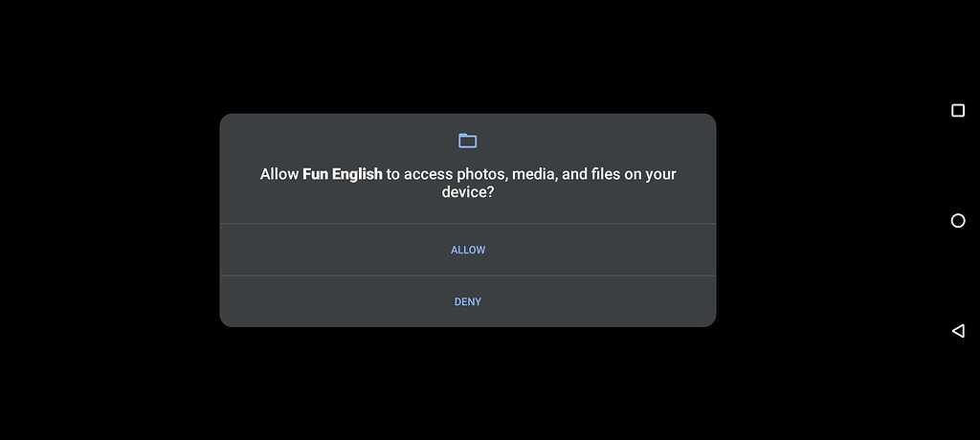This screenshot has height=440, width=980.
Task: Tap DENY to refuse file access
Action: pos(467,302)
